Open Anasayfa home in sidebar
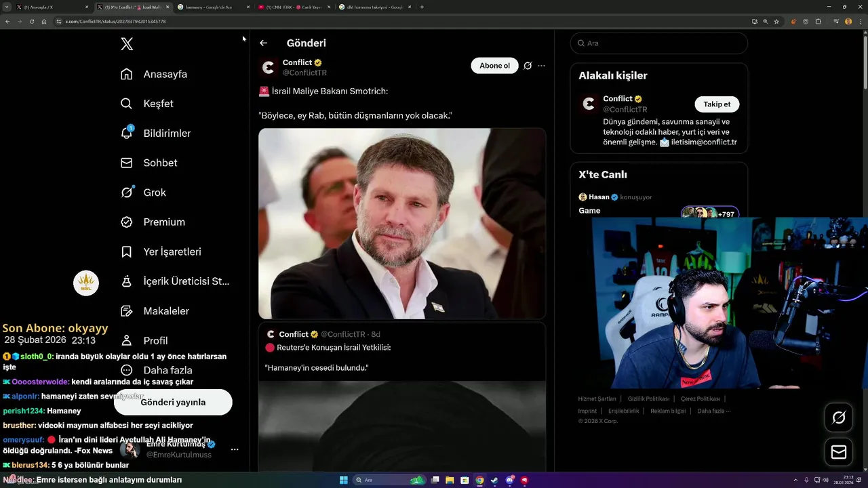Viewport: 868px width, 488px height. point(154,74)
